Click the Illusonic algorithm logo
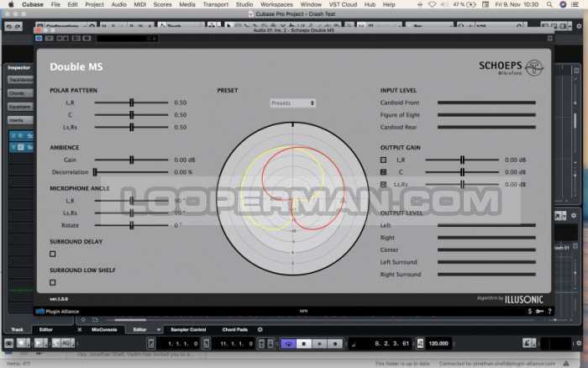The image size is (588, 368). click(523, 299)
